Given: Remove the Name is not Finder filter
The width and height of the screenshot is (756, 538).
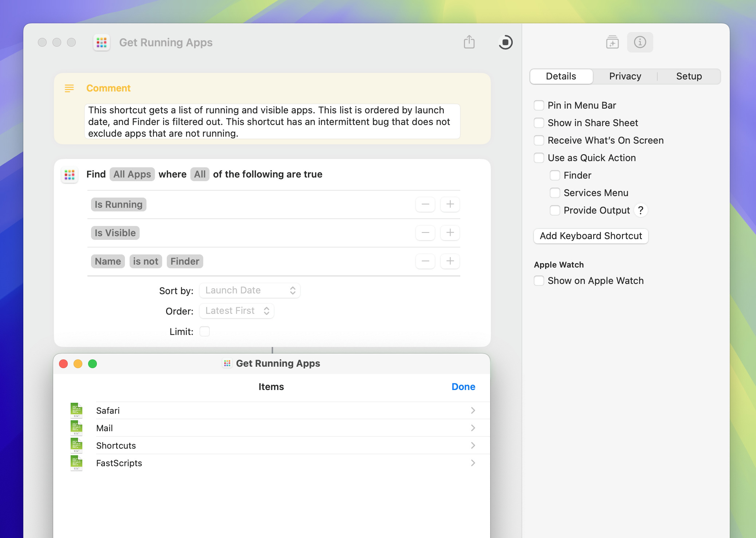Looking at the screenshot, I should click(425, 261).
